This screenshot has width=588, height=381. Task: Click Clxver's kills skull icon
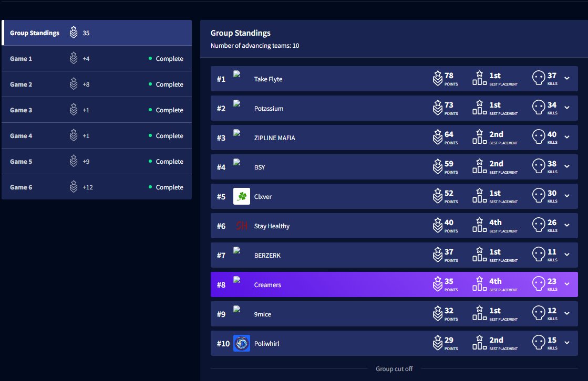click(x=539, y=196)
